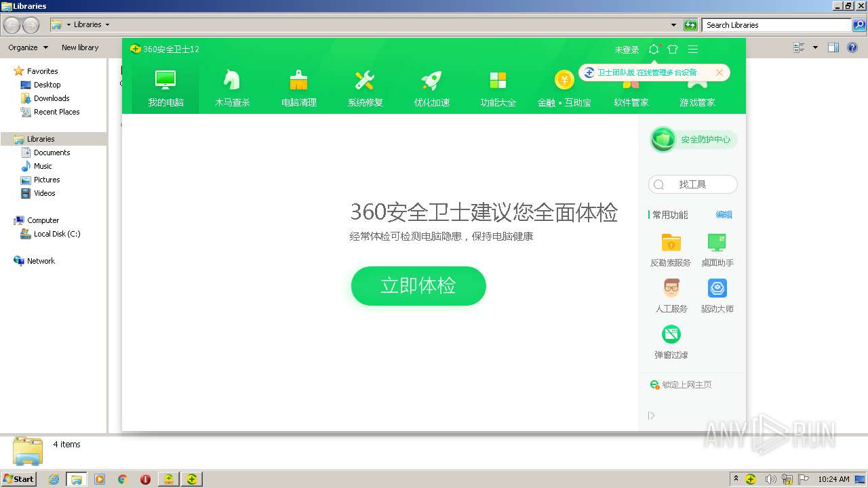The width and height of the screenshot is (868, 488).
Task: Select Downloads in navigation pane
Action: click(x=52, y=98)
